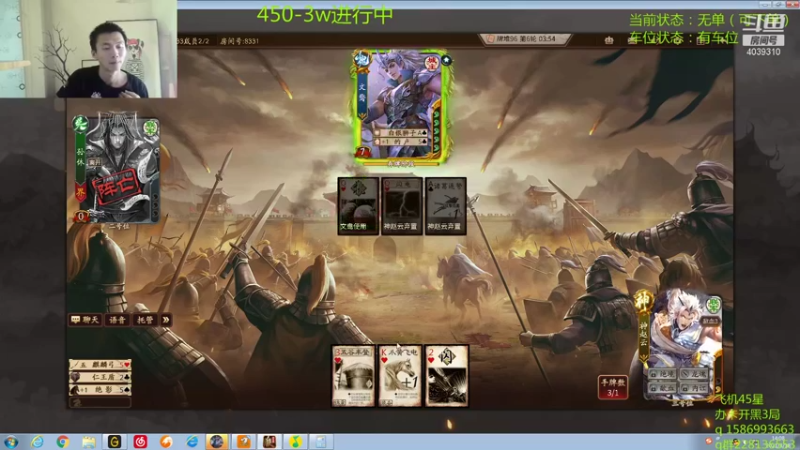800x450 pixels.
Task: Click the red role badge on 文鸯 card
Action: coord(432,64)
